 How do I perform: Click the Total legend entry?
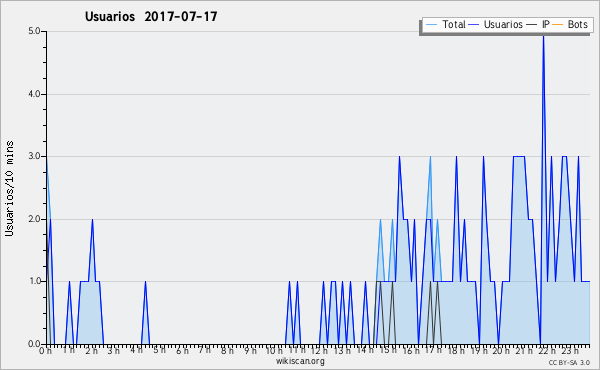[x=445, y=24]
